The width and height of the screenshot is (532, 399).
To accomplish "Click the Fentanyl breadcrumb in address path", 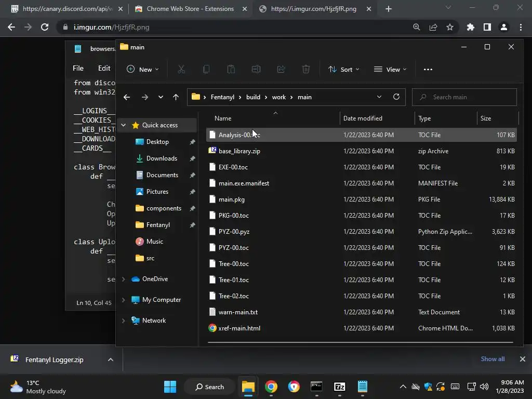I will point(222,97).
